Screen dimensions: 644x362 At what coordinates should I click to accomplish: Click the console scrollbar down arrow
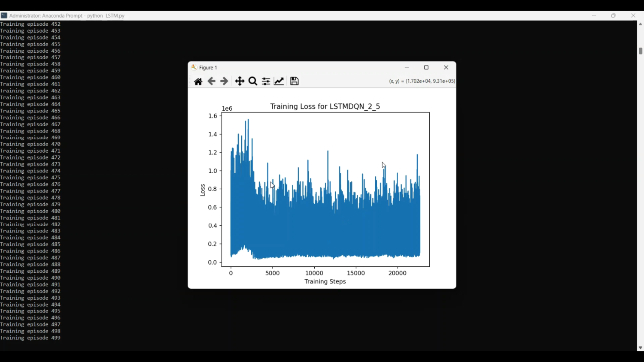(x=641, y=347)
